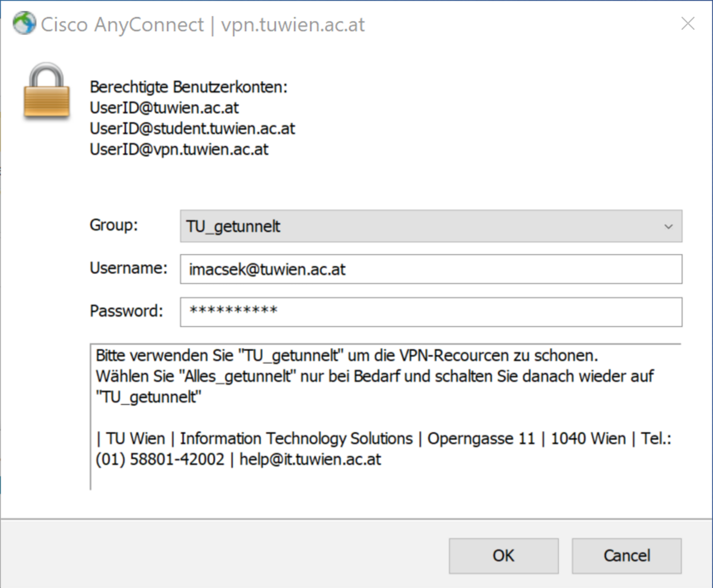Click the Cisco AnyConnect globe icon
Viewport: 713px width, 588px height.
(24, 23)
